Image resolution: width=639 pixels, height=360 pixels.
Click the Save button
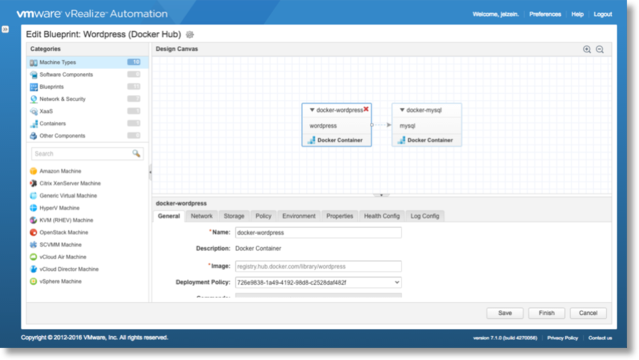(x=505, y=313)
